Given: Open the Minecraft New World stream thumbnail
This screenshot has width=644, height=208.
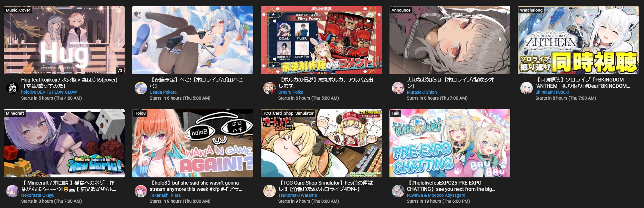Looking at the screenshot, I should pos(64,143).
